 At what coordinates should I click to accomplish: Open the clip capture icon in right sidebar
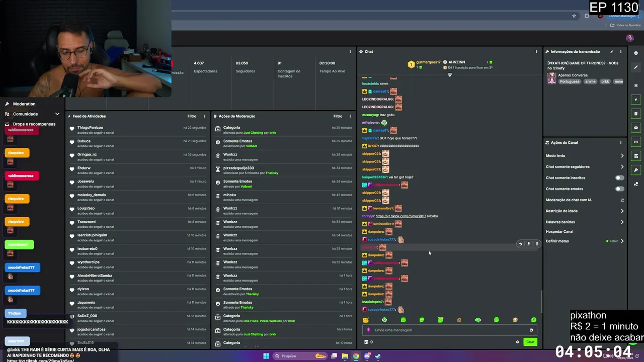[636, 85]
